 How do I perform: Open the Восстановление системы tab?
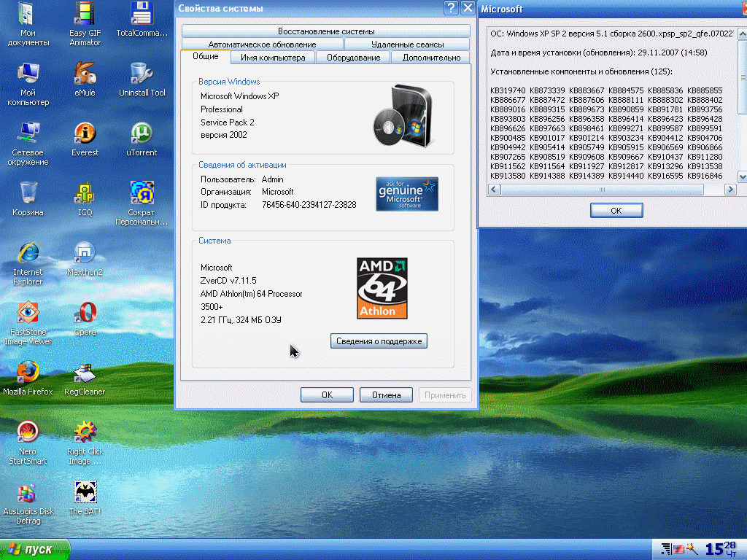pos(326,31)
